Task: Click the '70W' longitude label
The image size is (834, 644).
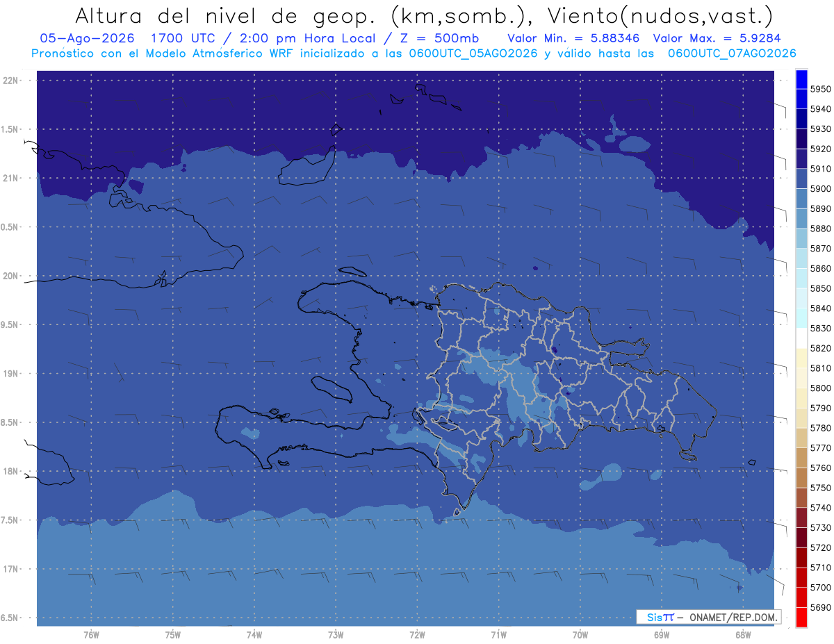Action: 580,636
